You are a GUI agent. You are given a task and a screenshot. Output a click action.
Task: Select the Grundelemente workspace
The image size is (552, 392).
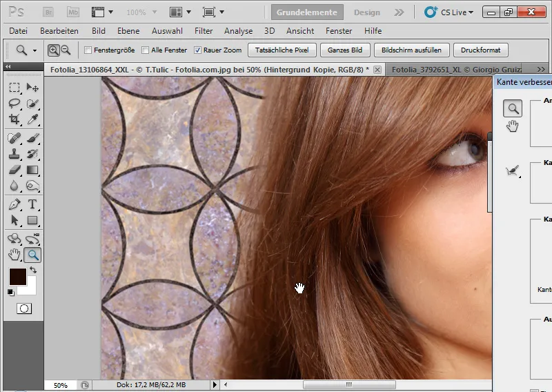307,12
